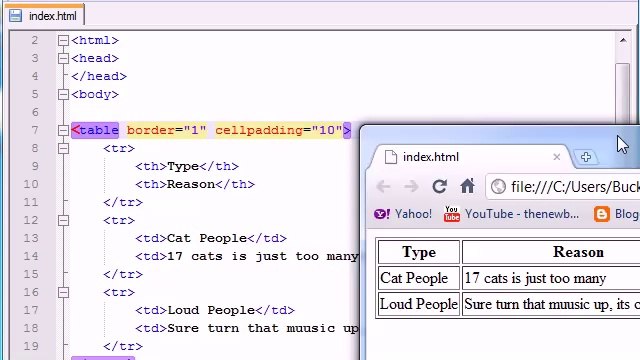Viewport: 640px width, 360px height.
Task: Click the page icon on browser tab
Action: [x=391, y=157]
